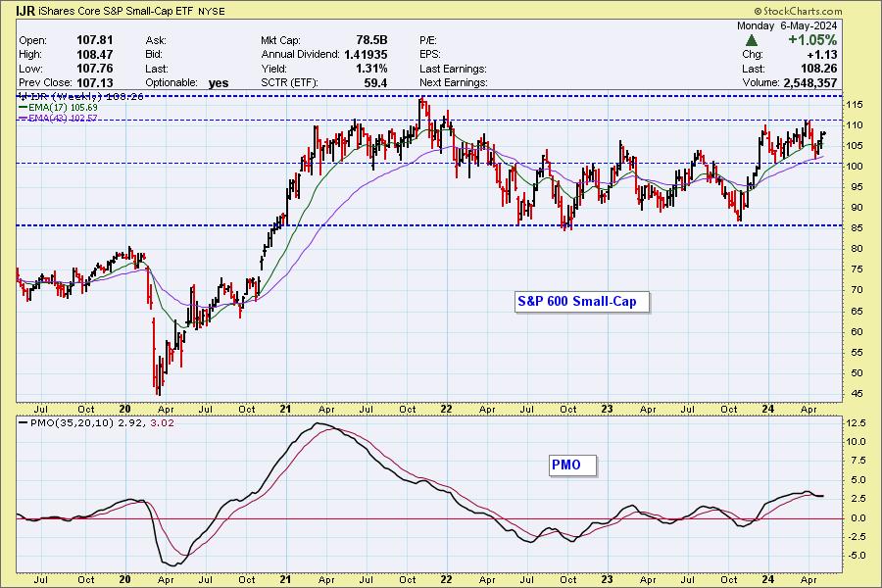This screenshot has height=588, width=882.
Task: Click the EMA(43) 102.57 legend entry
Action: click(58, 119)
